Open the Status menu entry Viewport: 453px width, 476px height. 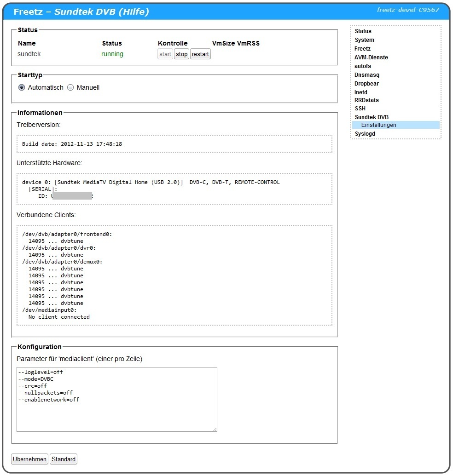click(363, 31)
